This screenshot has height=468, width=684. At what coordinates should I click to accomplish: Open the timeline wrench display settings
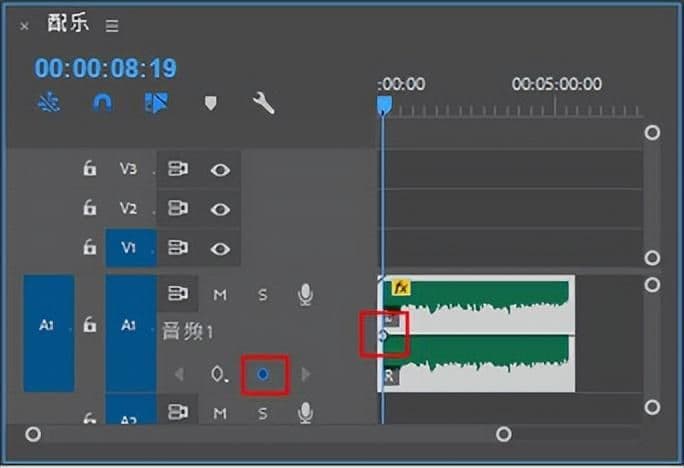tap(264, 103)
